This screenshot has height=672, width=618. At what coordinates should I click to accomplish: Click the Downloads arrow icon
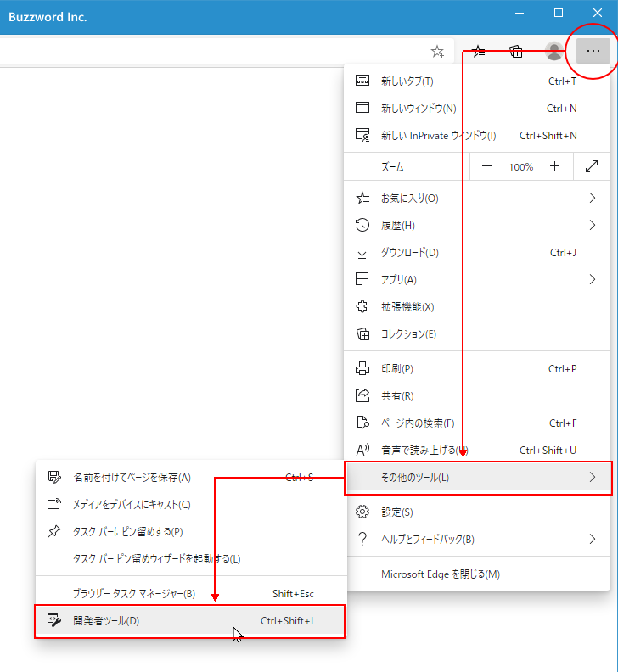click(362, 253)
